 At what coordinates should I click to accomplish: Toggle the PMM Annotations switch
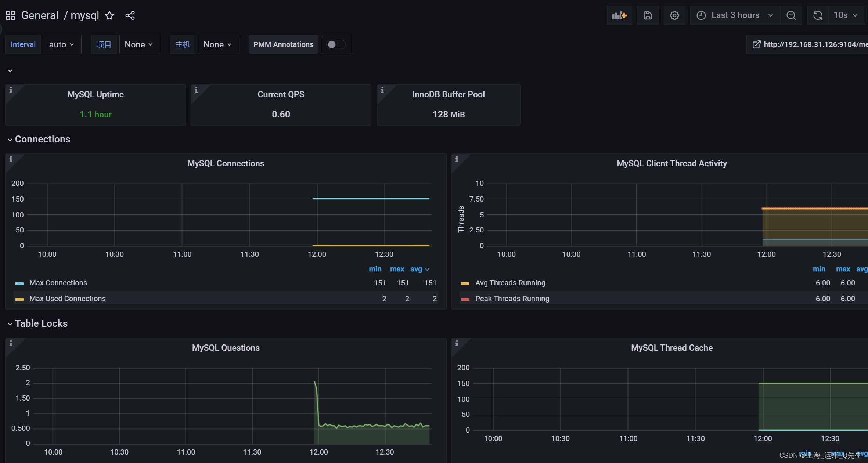[336, 44]
